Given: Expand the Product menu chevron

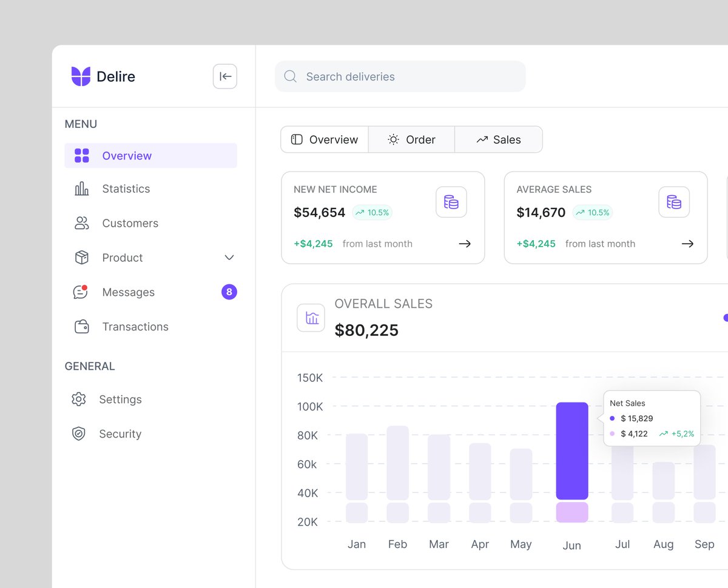Looking at the screenshot, I should (x=229, y=257).
